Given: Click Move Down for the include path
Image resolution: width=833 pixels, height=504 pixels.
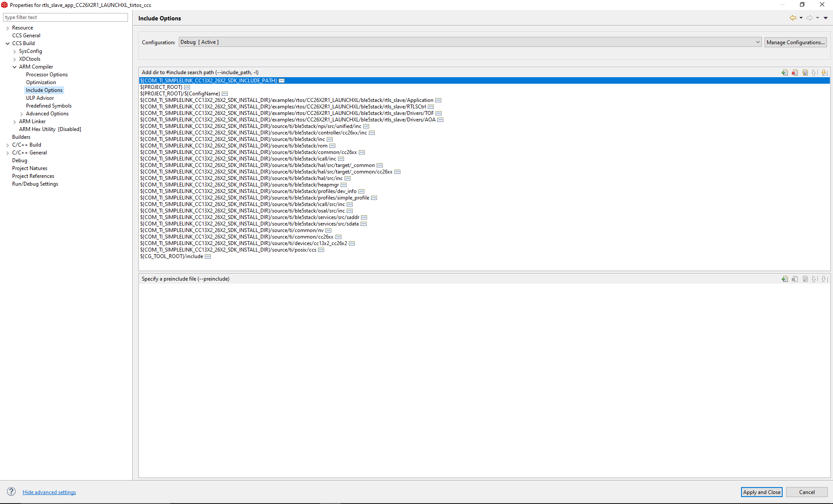Looking at the screenshot, I should (x=824, y=72).
